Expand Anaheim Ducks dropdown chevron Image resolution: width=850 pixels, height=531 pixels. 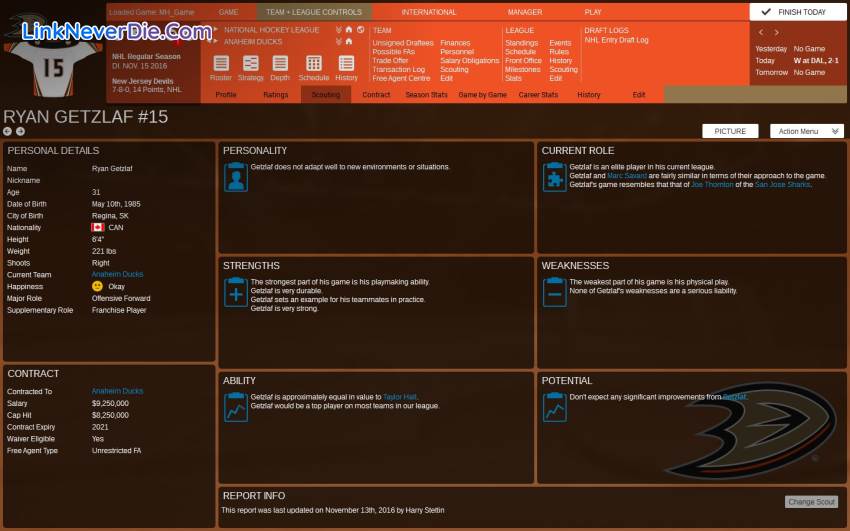338,41
